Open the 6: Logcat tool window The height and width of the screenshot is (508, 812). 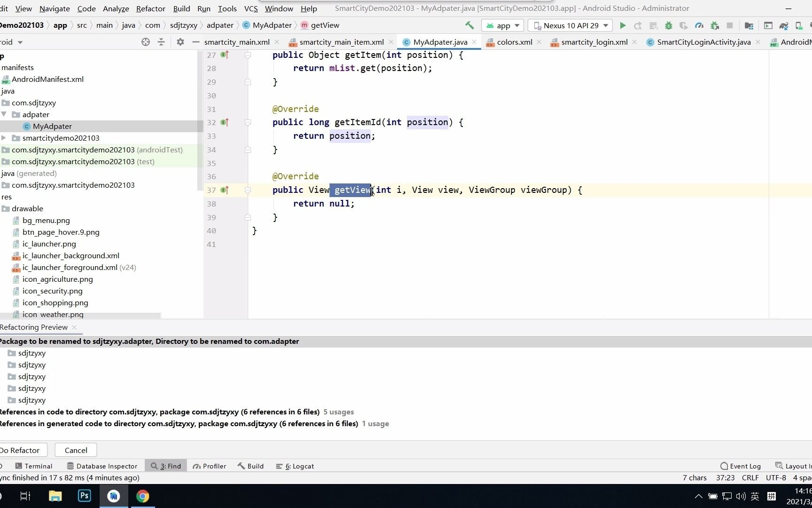(295, 466)
